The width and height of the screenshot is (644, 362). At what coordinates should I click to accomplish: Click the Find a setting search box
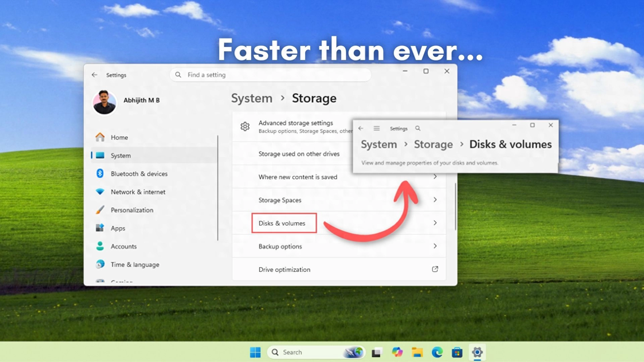[x=270, y=74]
